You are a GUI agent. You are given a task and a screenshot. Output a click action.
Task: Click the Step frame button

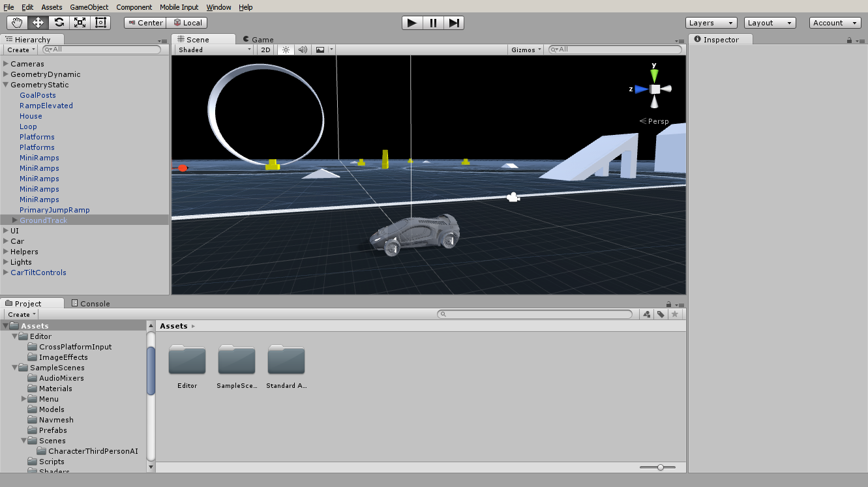pos(454,23)
